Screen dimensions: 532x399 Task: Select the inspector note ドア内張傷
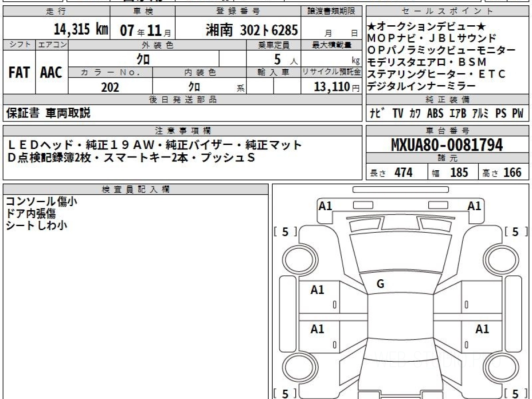click(x=31, y=213)
